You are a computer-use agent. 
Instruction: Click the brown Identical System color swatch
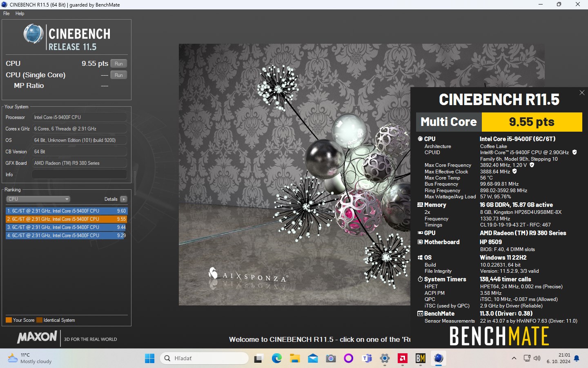click(39, 320)
